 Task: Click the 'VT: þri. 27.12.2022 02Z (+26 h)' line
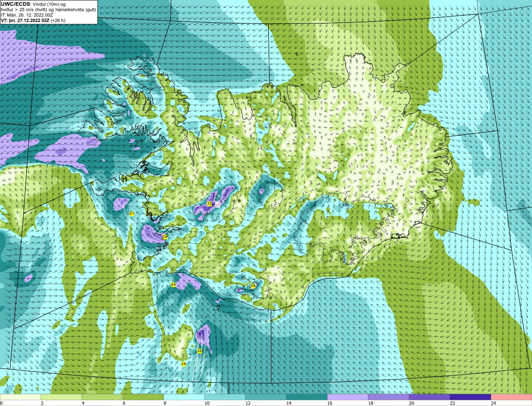click(33, 20)
